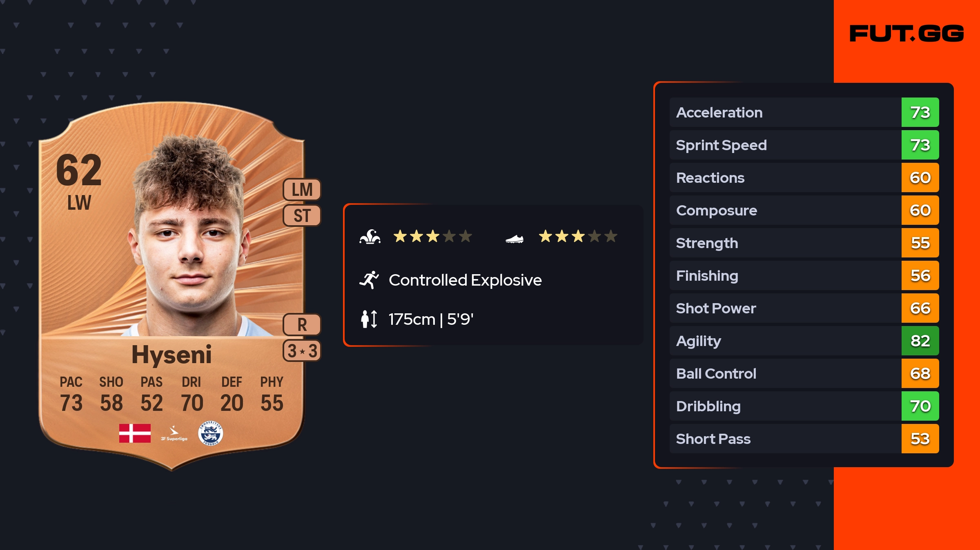Image resolution: width=980 pixels, height=550 pixels.
Task: Click the green Agility 82 value box
Action: [920, 341]
